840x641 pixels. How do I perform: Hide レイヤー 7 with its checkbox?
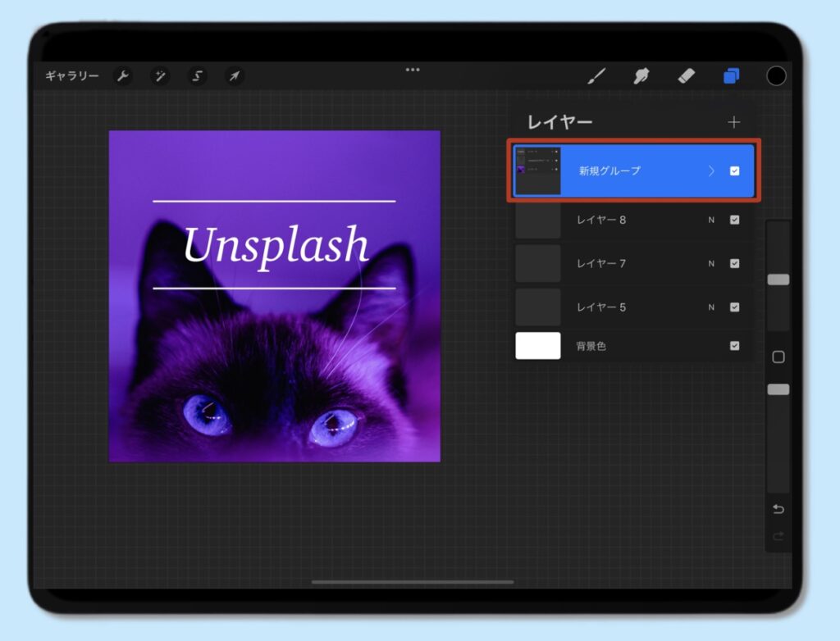[x=734, y=263]
